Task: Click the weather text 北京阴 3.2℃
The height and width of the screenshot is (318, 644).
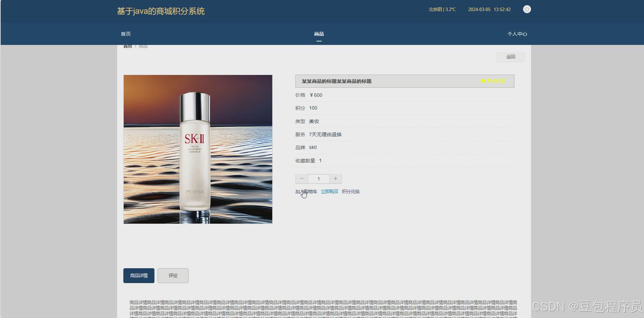Action: click(442, 9)
